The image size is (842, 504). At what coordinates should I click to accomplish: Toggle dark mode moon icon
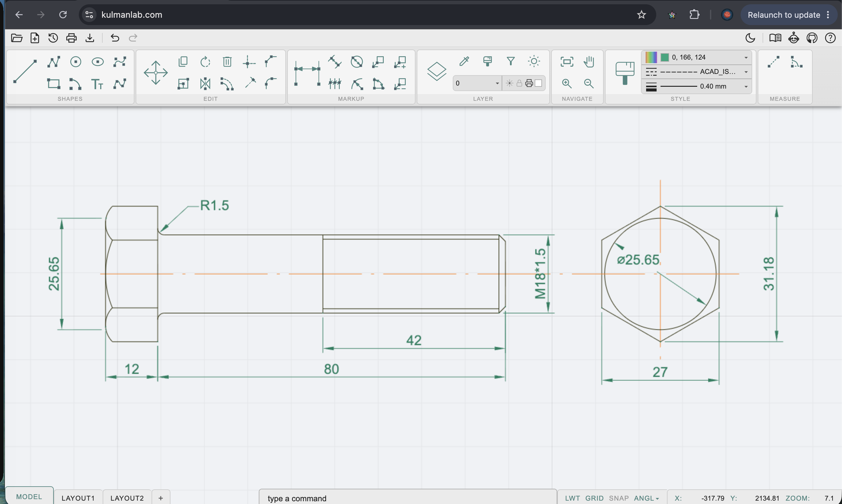750,38
